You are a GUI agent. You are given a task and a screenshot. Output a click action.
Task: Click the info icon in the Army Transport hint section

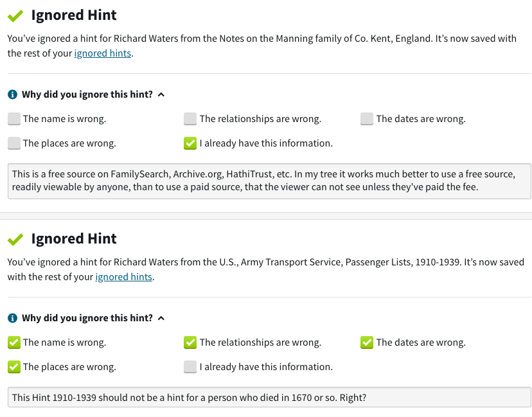[x=12, y=318]
